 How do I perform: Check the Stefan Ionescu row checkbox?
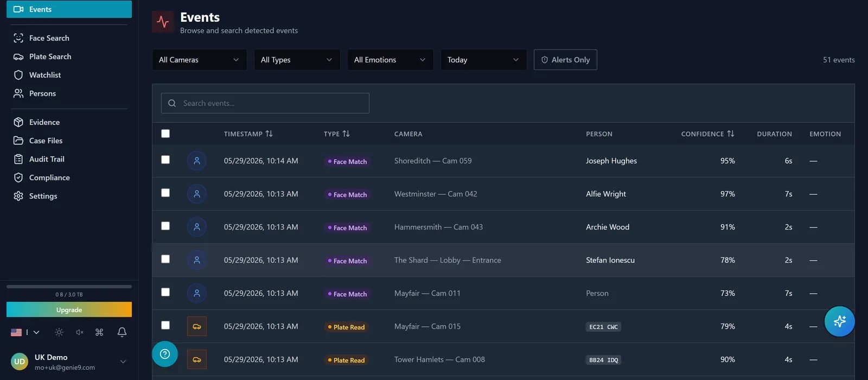click(165, 259)
